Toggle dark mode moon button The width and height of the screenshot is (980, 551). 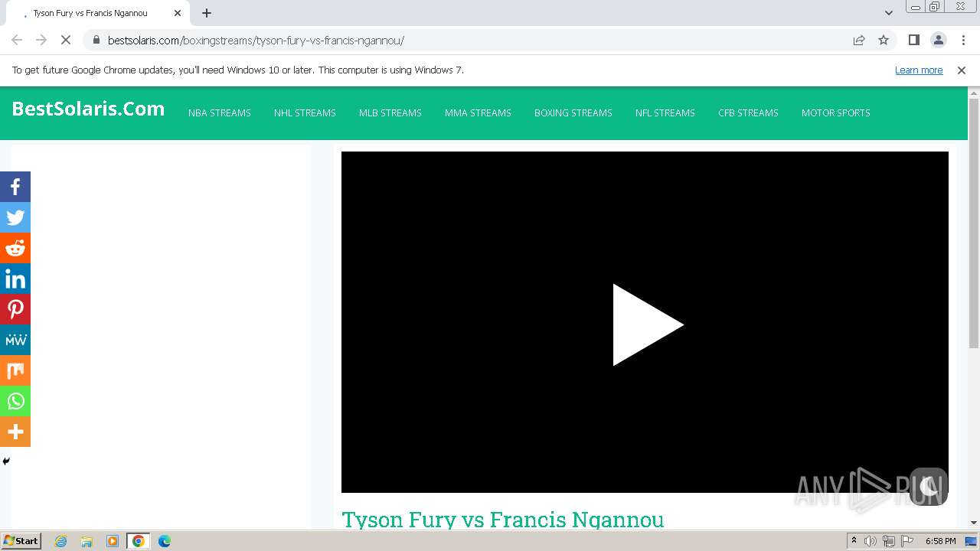[x=929, y=487]
